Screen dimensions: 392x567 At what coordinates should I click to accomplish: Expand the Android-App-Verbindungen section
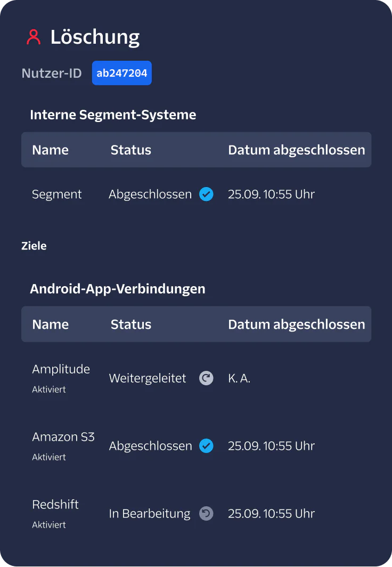pos(118,288)
